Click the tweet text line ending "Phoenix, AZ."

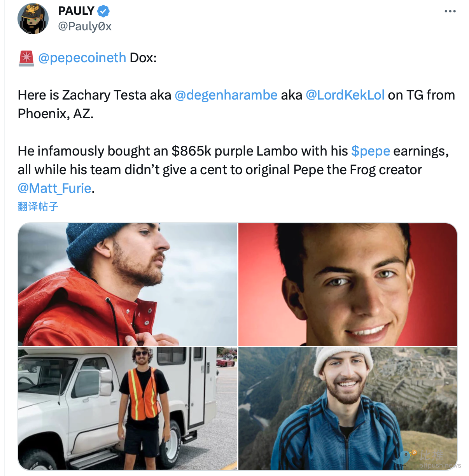(56, 114)
